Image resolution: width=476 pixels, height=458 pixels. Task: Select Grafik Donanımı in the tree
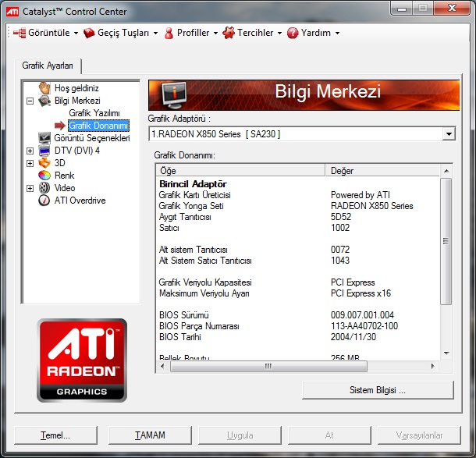98,126
